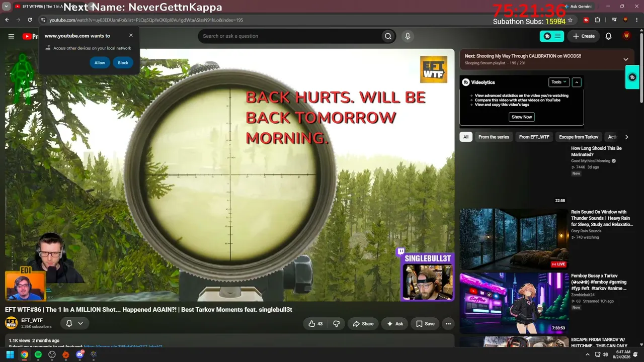Click the Create button
The height and width of the screenshot is (362, 644).
point(584,36)
